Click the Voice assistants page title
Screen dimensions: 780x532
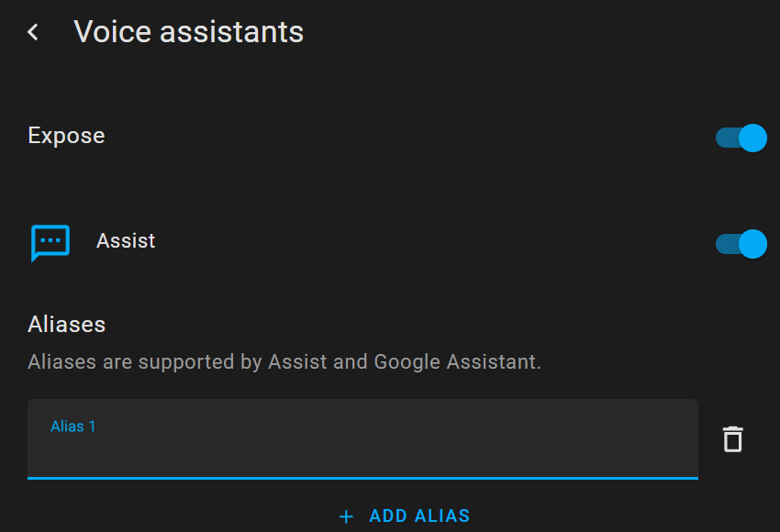point(188,32)
